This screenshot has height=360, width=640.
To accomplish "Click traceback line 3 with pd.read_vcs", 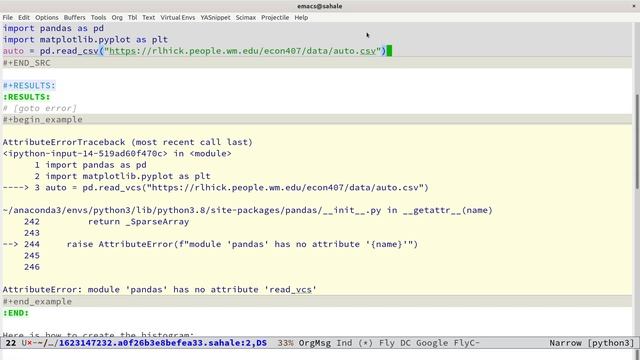I will coord(216,188).
